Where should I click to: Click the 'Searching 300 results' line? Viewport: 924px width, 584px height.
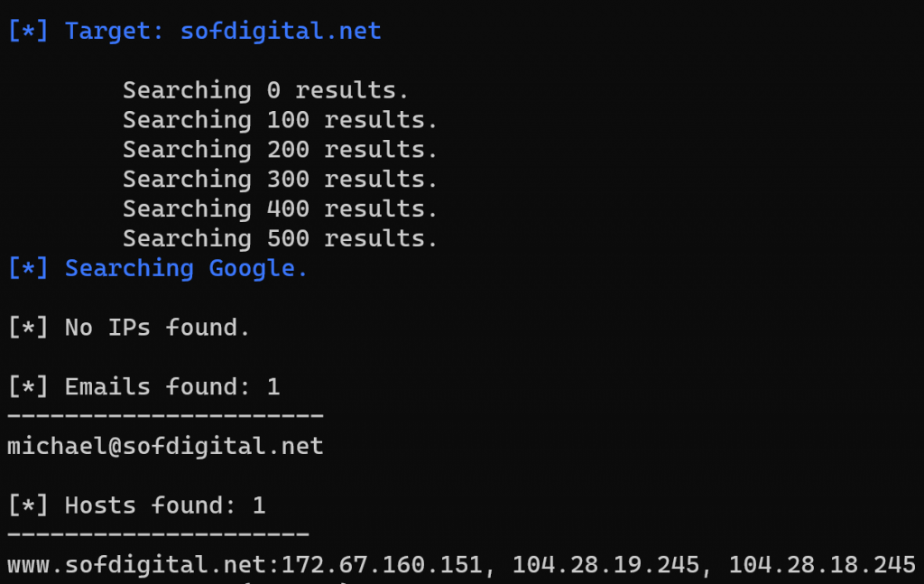280,179
